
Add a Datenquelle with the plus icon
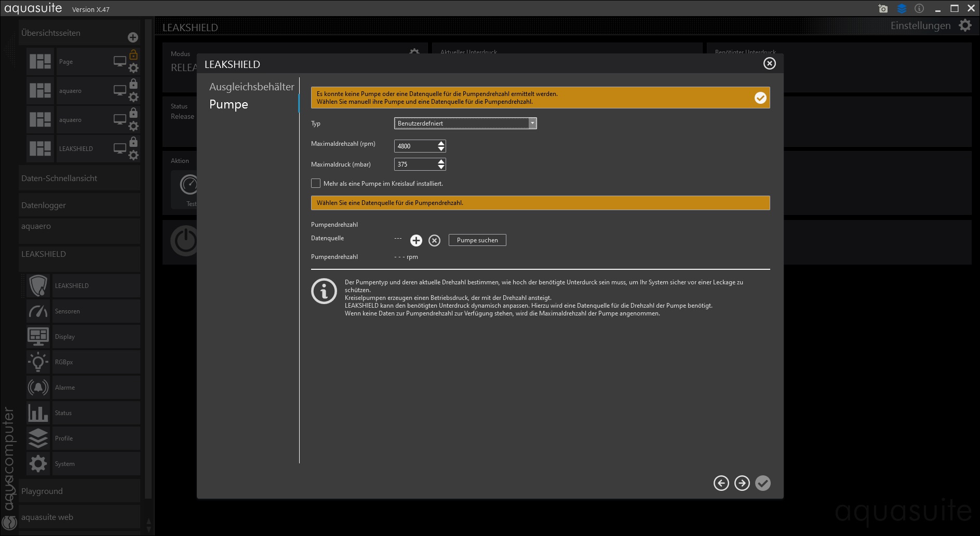point(416,240)
